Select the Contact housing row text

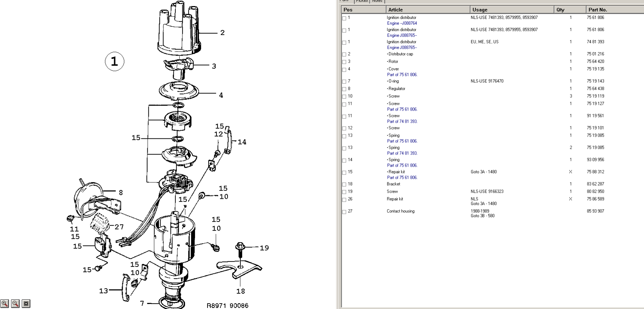coord(400,211)
